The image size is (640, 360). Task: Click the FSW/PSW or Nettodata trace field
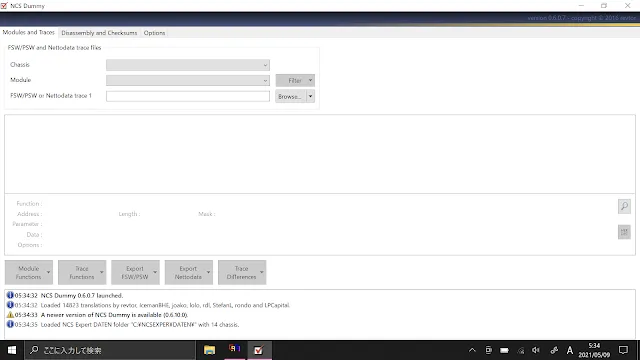tap(188, 96)
